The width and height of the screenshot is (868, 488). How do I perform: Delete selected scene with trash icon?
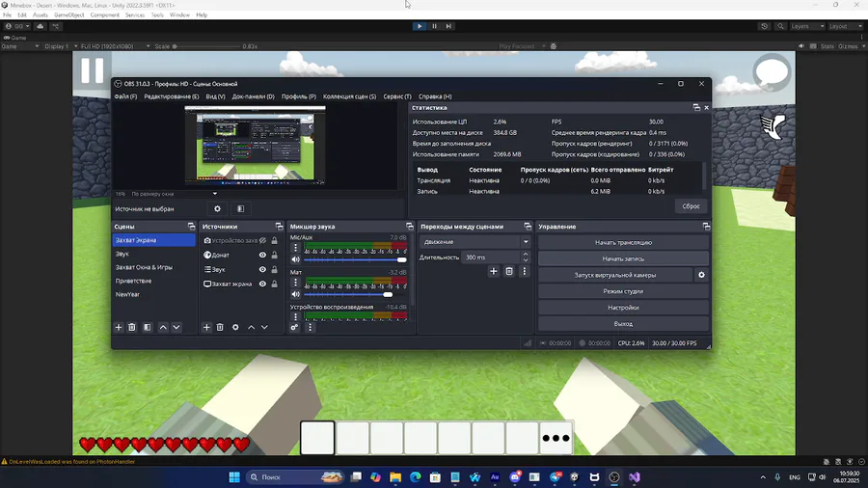[132, 328]
